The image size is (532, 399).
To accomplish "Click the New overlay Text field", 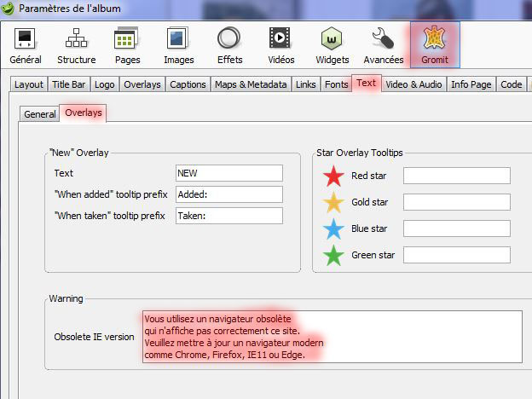I will (228, 173).
